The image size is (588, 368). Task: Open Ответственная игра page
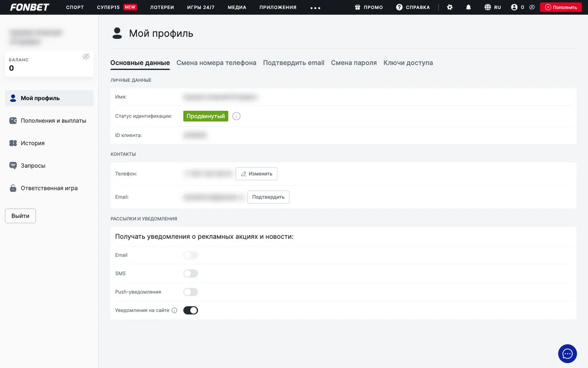[49, 188]
